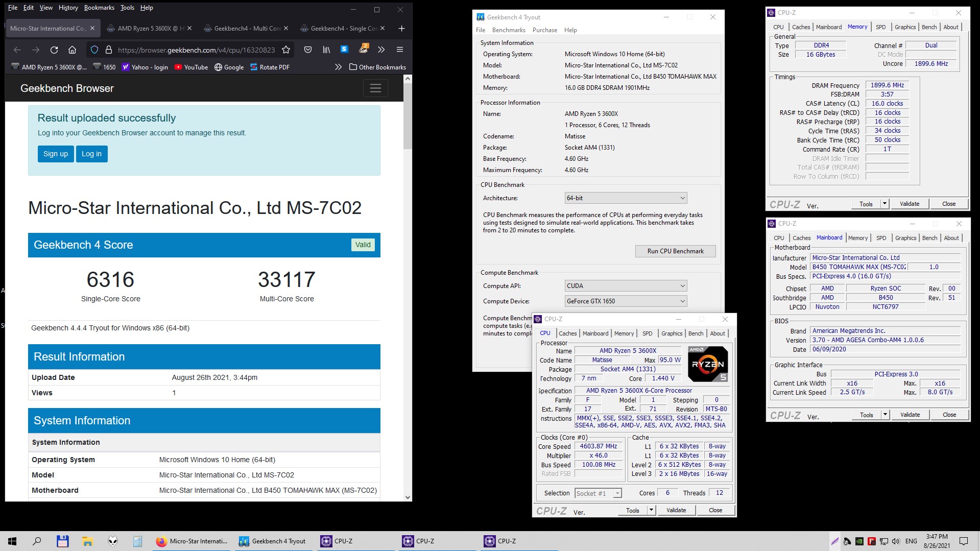
Task: Expand Tools arrow in CPU-Z Mainboard window
Action: (x=885, y=415)
